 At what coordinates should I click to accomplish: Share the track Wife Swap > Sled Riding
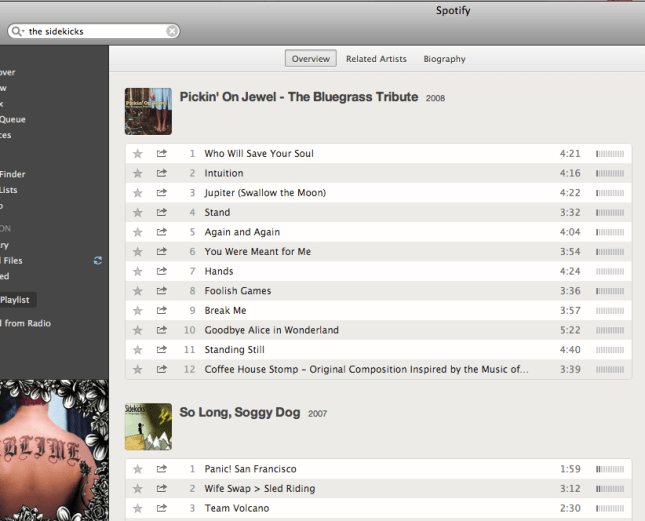(x=162, y=488)
